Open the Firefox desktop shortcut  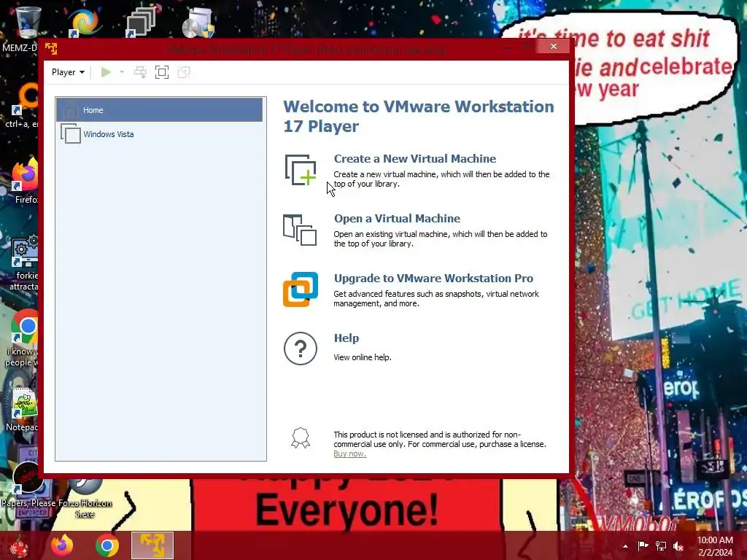pos(25,175)
